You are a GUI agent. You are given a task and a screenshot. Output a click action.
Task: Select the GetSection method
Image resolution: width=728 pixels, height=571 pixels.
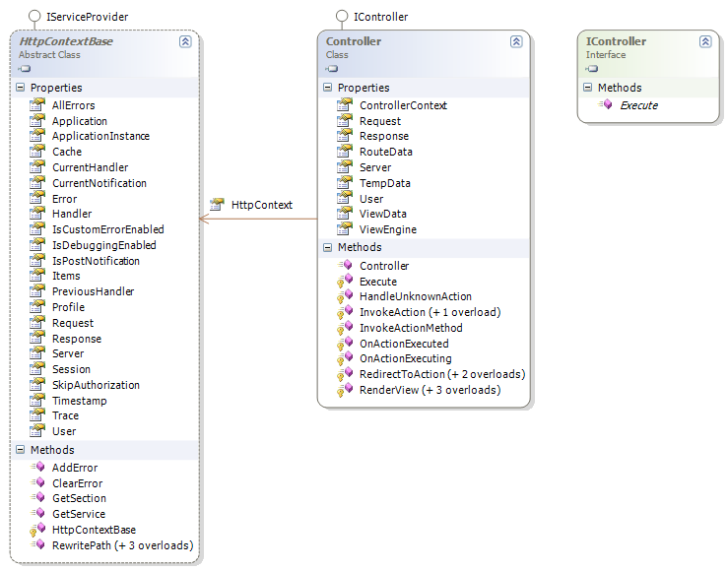[80, 498]
